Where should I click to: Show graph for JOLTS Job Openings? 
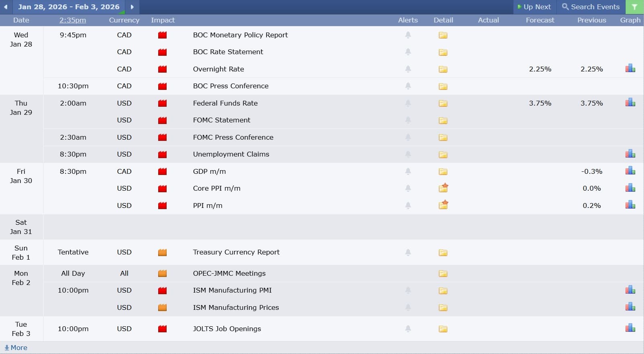coord(630,328)
